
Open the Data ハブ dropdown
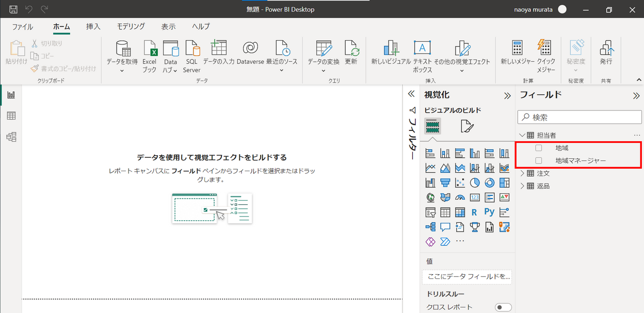point(175,71)
